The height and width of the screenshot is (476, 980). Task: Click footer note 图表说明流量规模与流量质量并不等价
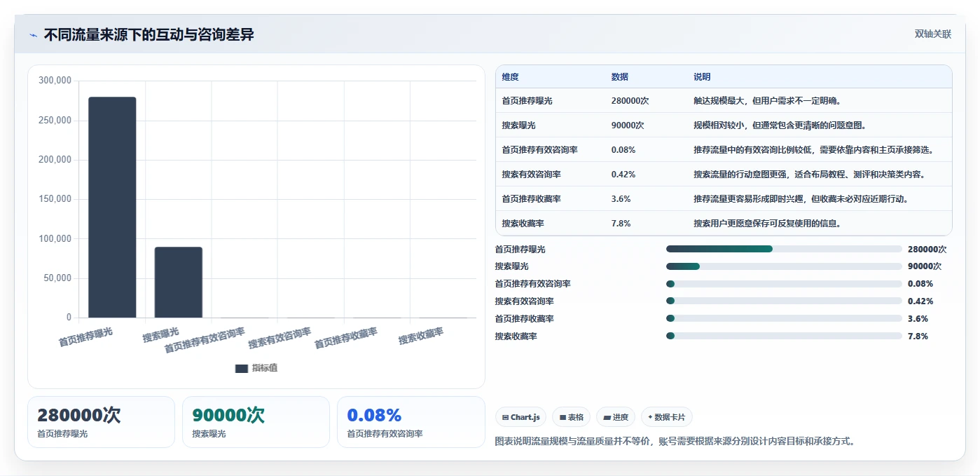coord(573,442)
